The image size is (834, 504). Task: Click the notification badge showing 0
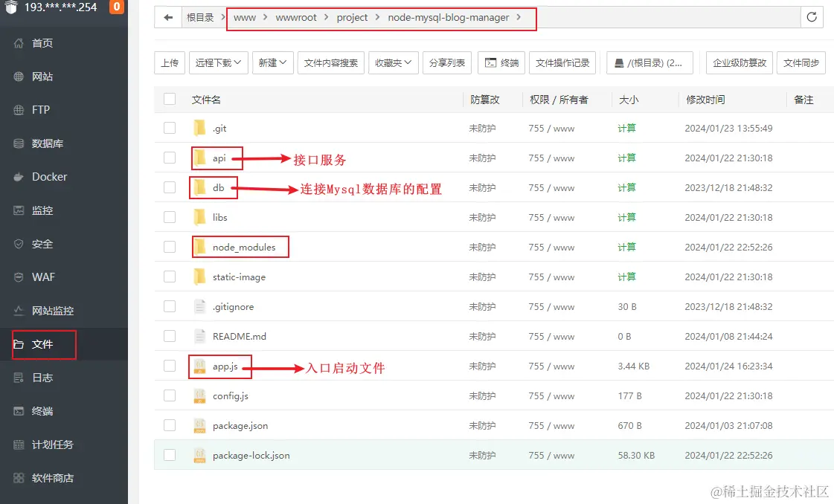(x=117, y=7)
